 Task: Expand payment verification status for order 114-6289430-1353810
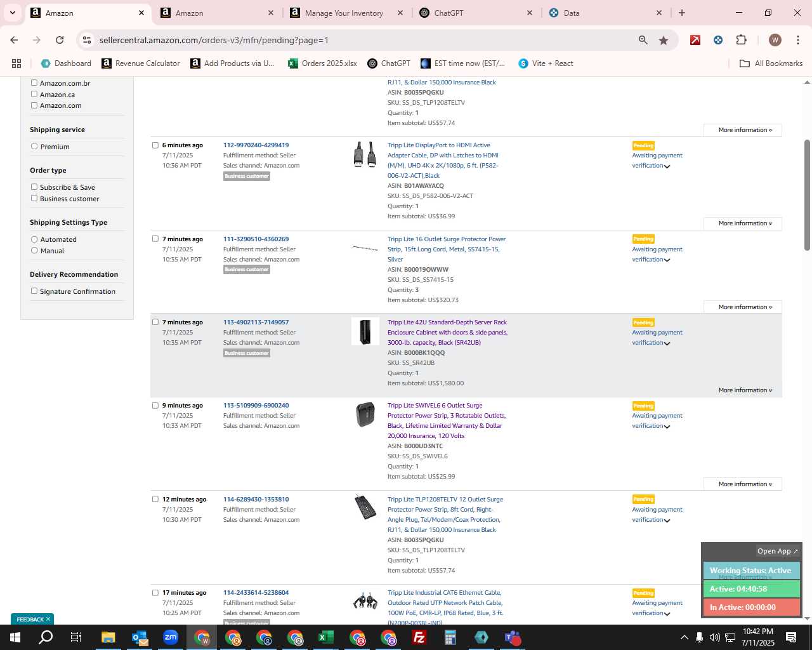tap(667, 521)
